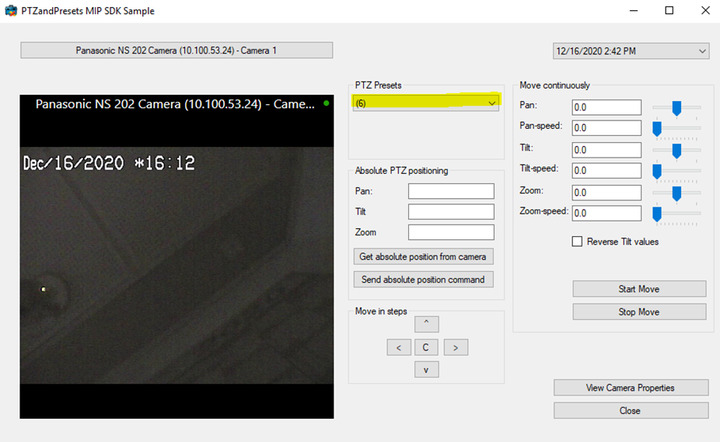Open View Camera Properties
Image resolution: width=720 pixels, height=442 pixels.
coord(630,388)
